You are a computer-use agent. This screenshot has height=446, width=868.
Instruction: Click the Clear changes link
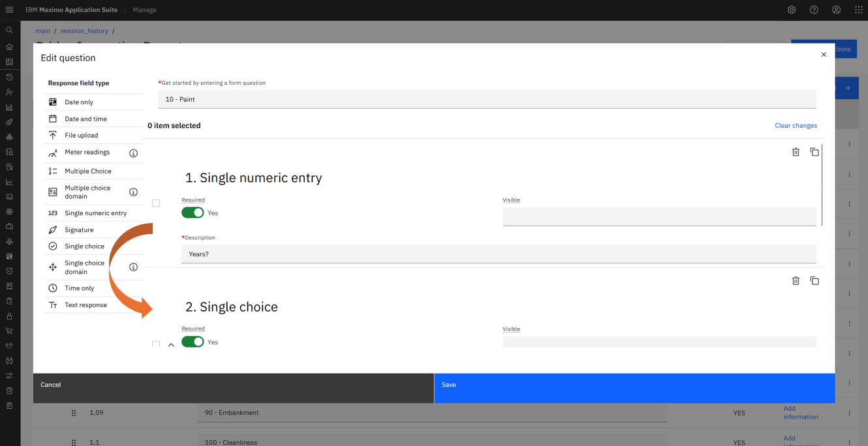(x=796, y=125)
